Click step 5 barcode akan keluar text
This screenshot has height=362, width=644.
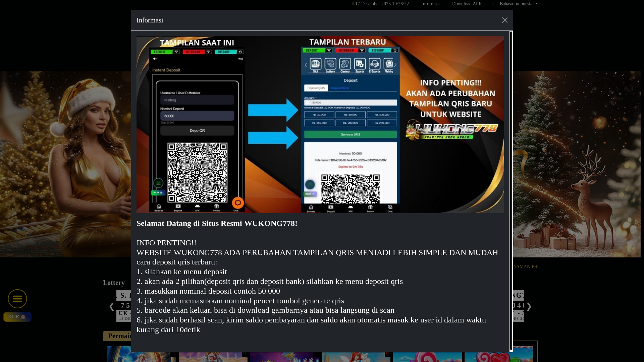(265, 310)
